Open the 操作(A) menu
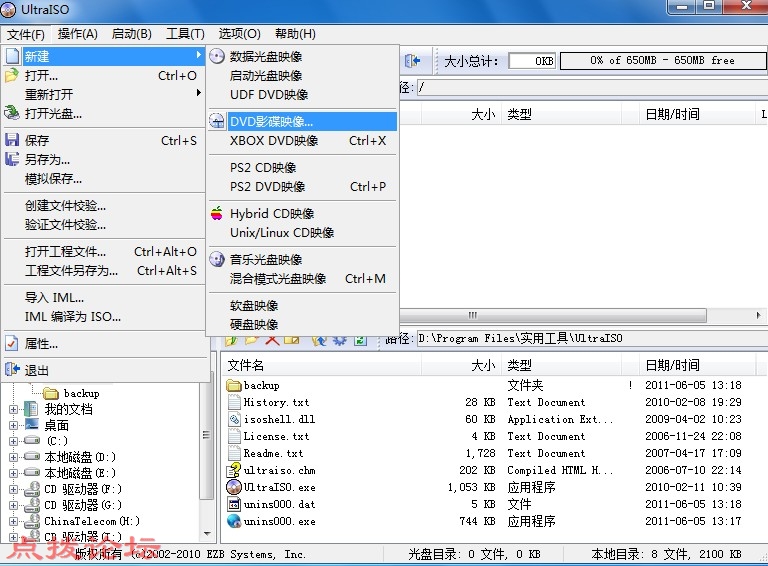768x566 pixels. click(77, 34)
